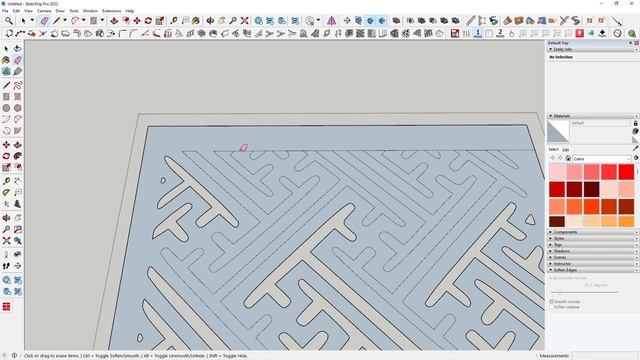640x360 pixels.
Task: Click the angle between normals slider
Action: [585, 292]
